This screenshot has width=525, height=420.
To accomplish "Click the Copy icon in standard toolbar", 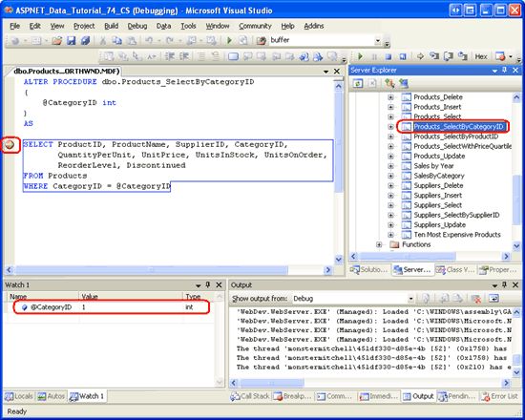I will 116,41.
